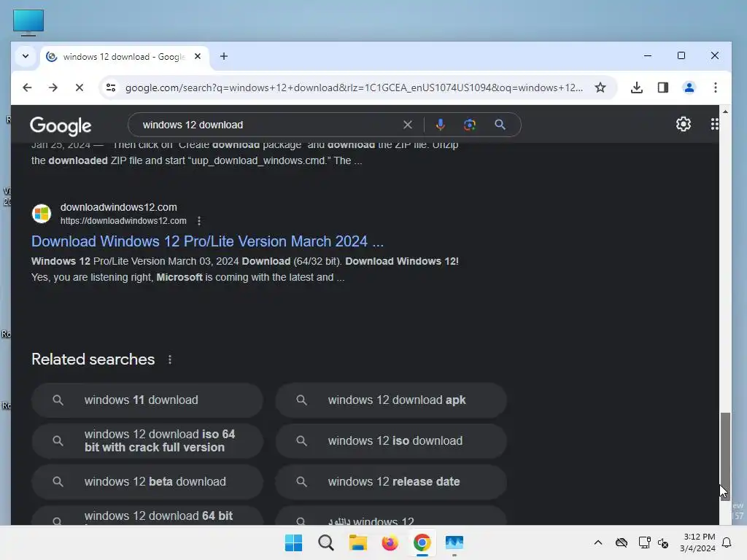Viewport: 747px width, 560px height.
Task: Open Google quick settings gear
Action: point(683,124)
